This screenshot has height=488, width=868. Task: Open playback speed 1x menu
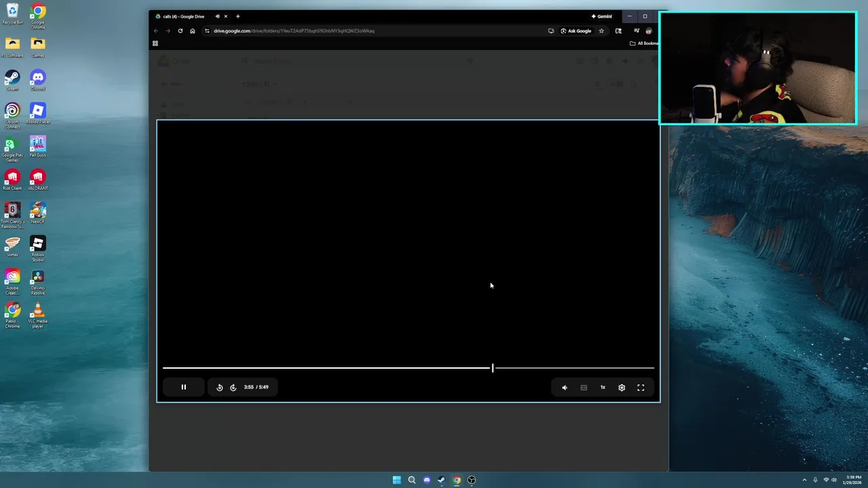[x=603, y=387]
